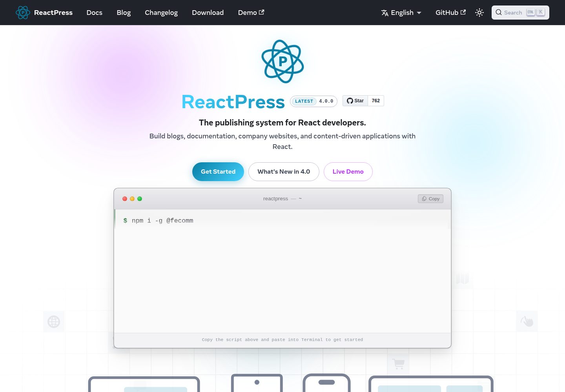This screenshot has height=392, width=565.
Task: Toggle the light/dark theme sun icon
Action: 479,13
